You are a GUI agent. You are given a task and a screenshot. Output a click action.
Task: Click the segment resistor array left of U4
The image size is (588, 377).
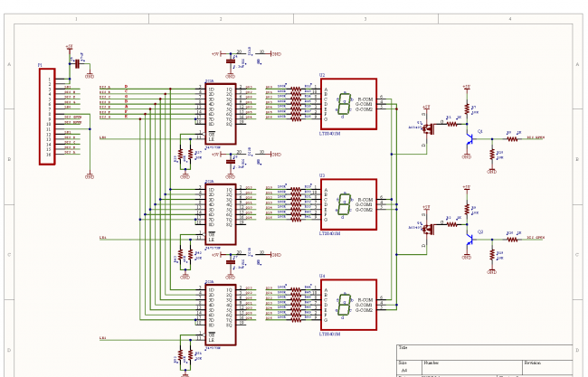click(296, 305)
